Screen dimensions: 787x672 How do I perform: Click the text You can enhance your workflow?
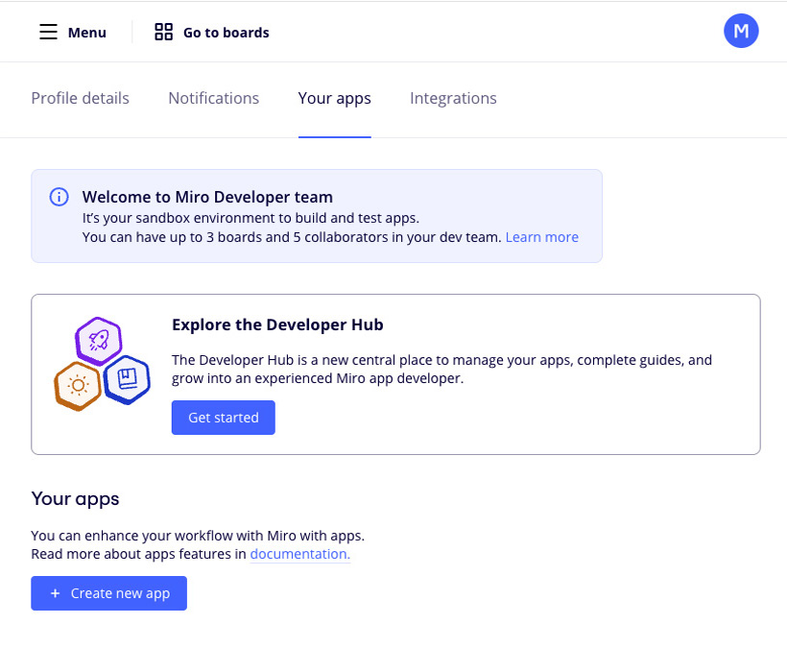pyautogui.click(x=198, y=536)
